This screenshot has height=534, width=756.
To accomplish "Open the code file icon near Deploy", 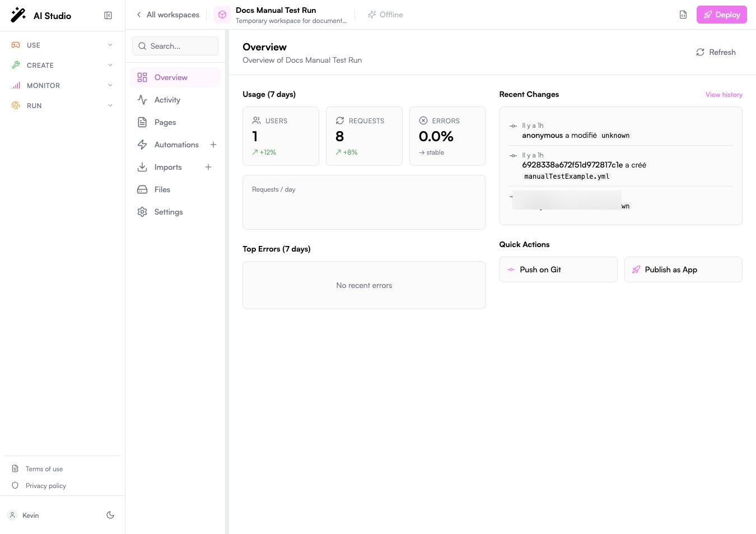I will [683, 15].
